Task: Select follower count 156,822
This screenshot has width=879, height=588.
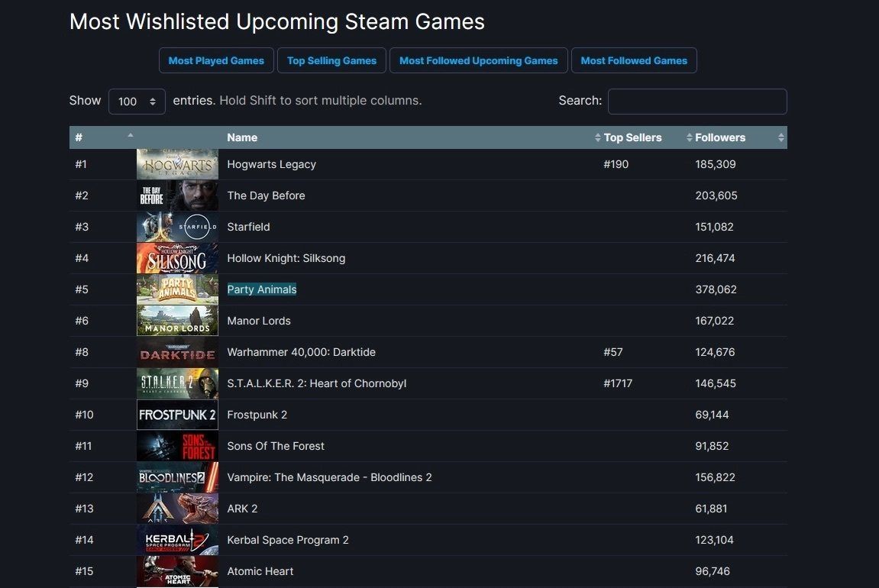Action: tap(715, 477)
